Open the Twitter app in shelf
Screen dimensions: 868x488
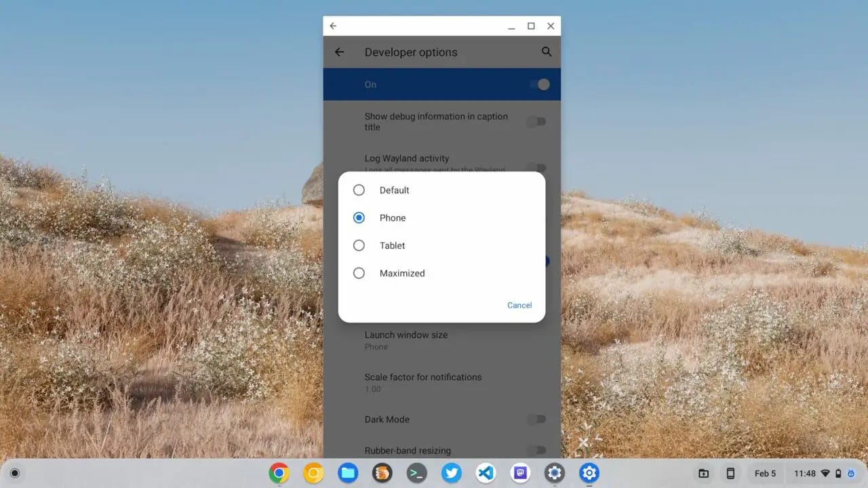(x=452, y=473)
